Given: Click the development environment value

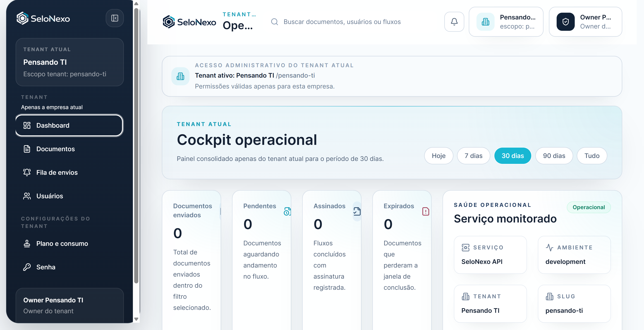Looking at the screenshot, I should 565,261.
